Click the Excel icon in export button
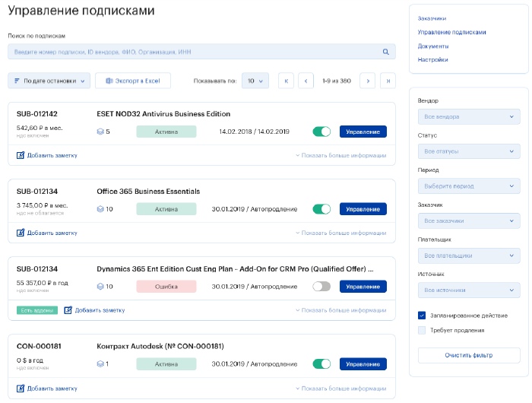Image resolution: width=532 pixels, height=403 pixels. tap(109, 81)
